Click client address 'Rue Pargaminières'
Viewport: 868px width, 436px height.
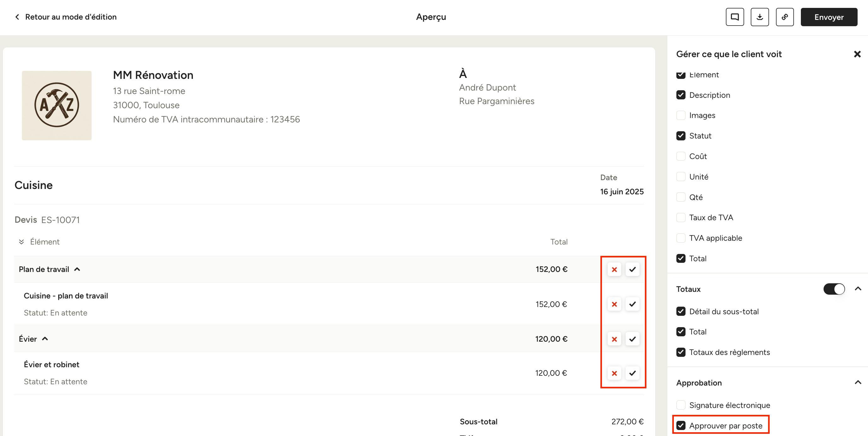497,101
